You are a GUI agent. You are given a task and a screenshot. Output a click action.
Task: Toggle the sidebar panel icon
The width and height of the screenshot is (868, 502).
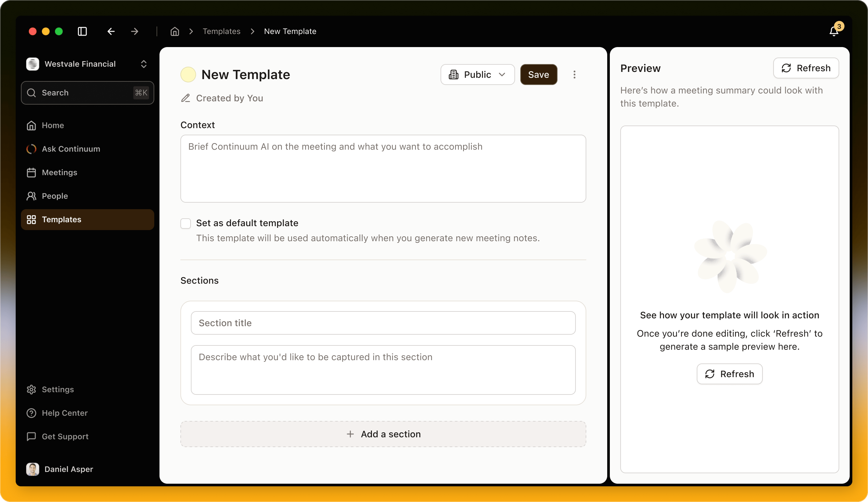coord(82,31)
